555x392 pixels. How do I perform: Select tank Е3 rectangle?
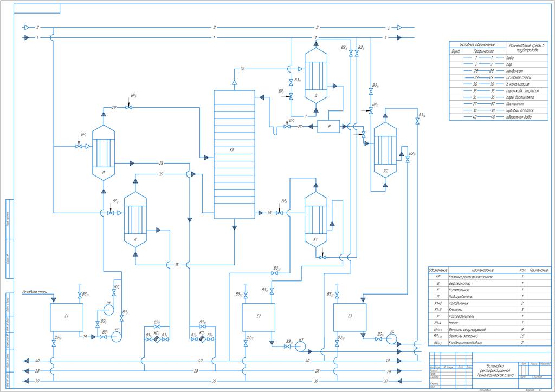[350, 317]
